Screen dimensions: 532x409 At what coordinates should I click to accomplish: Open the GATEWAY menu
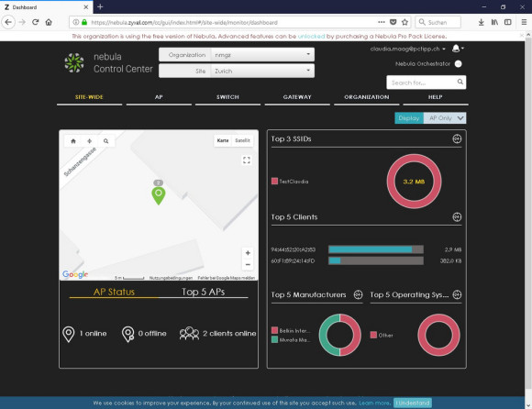point(297,97)
